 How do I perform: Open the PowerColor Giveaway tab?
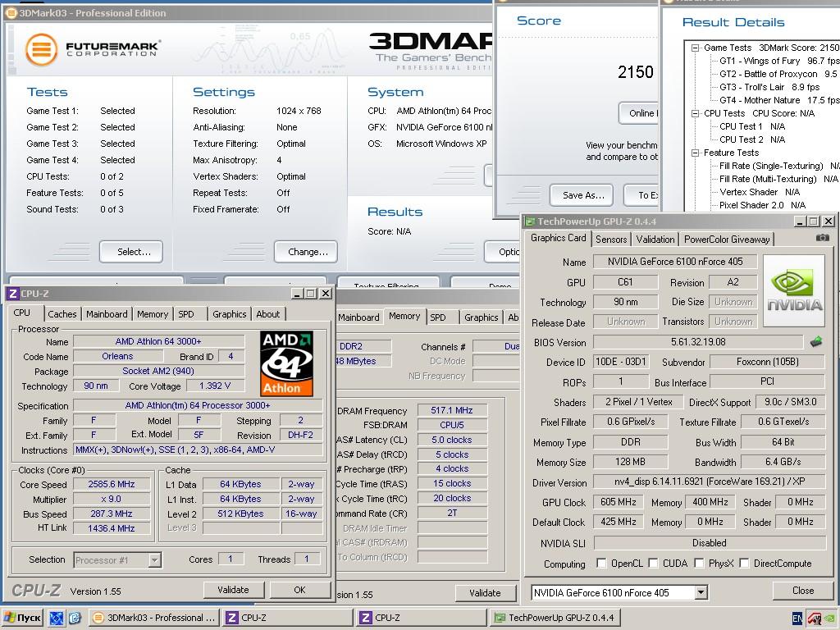727,239
